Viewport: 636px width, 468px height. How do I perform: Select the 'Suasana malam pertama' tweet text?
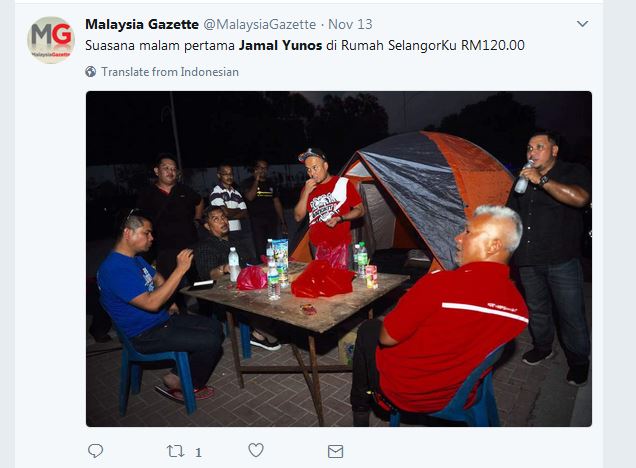160,45
